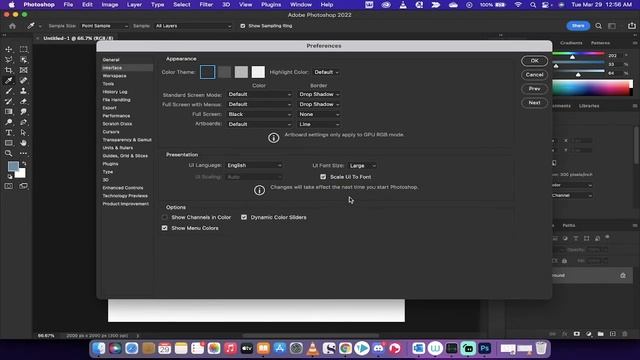Click the color spectrum ramp in Color panel
The height and width of the screenshot is (360, 640).
click(x=592, y=88)
